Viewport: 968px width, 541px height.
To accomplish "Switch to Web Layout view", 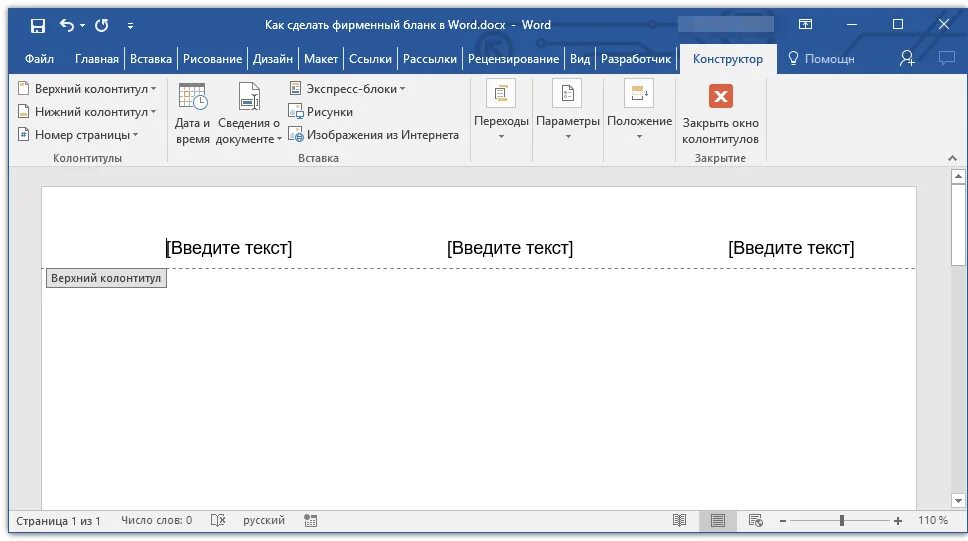I will 756,521.
